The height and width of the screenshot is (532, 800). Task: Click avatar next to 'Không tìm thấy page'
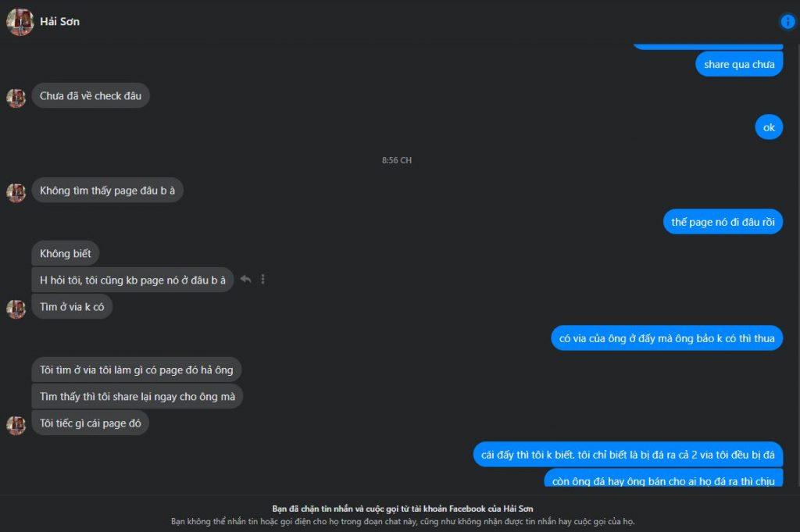(16, 192)
